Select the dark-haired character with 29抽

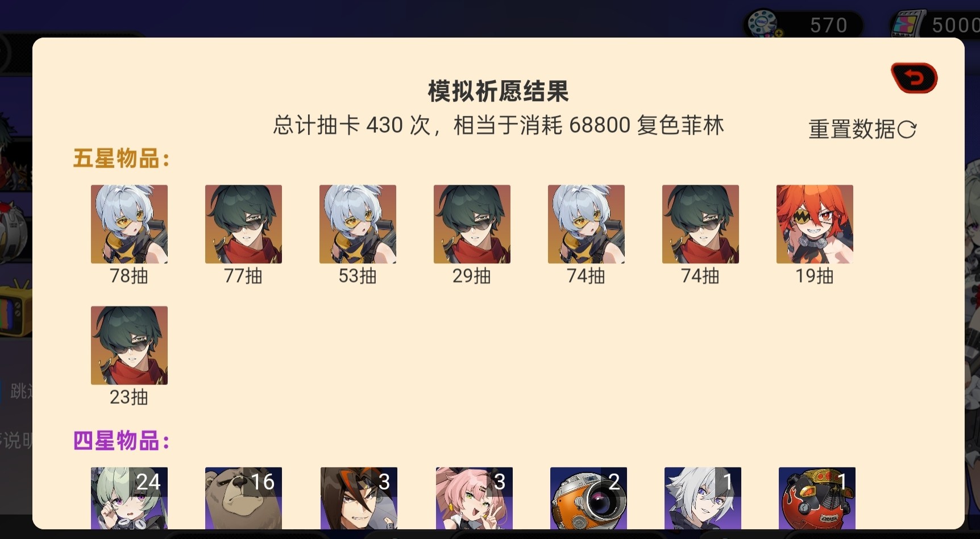[x=472, y=224]
